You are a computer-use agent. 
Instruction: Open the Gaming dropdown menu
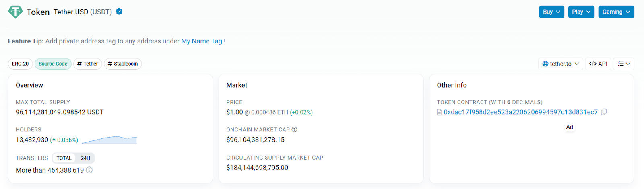click(616, 12)
